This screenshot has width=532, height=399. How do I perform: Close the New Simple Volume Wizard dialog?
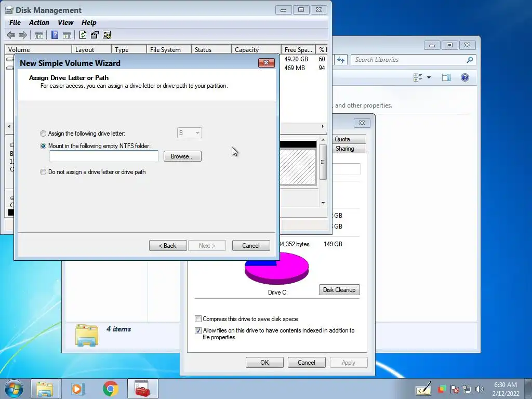click(267, 63)
